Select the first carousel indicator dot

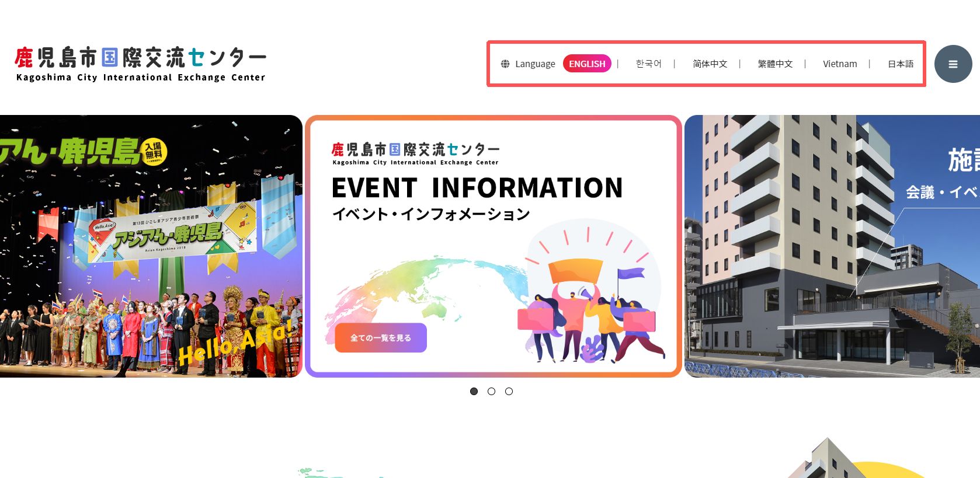[x=474, y=391]
